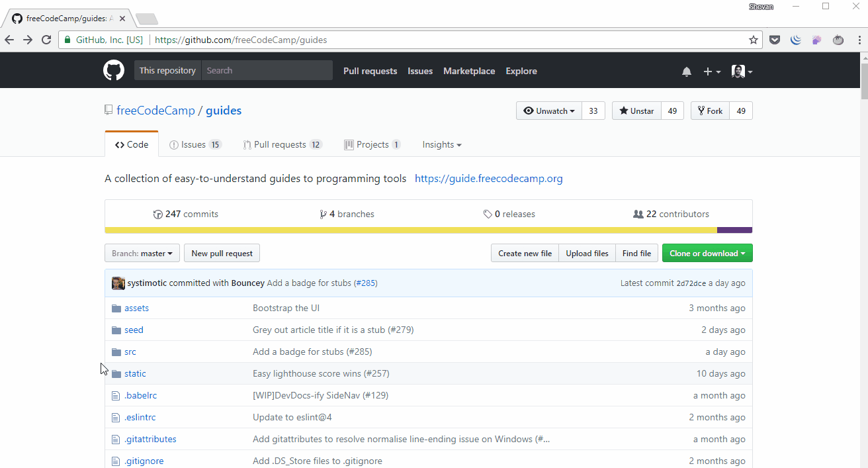Click the green padlock site info icon

tap(67, 40)
